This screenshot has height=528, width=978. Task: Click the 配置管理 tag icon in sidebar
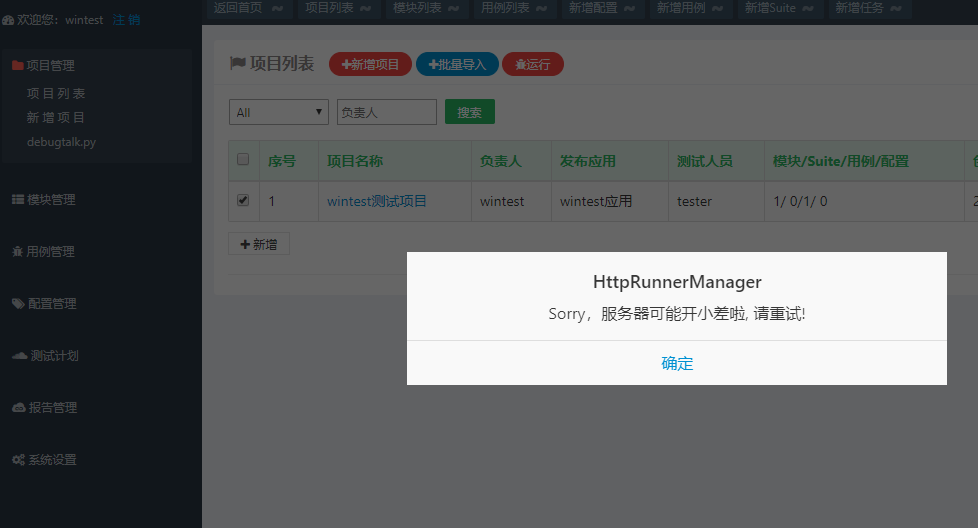point(18,304)
